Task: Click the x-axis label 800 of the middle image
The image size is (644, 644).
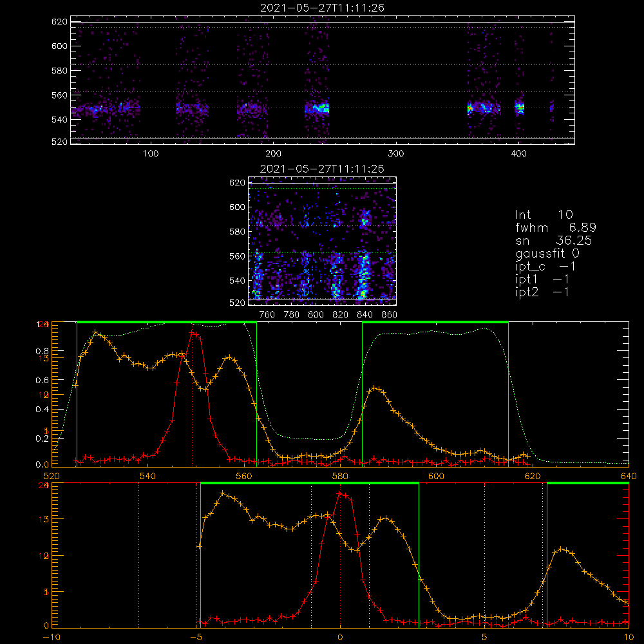Action: pos(316,315)
